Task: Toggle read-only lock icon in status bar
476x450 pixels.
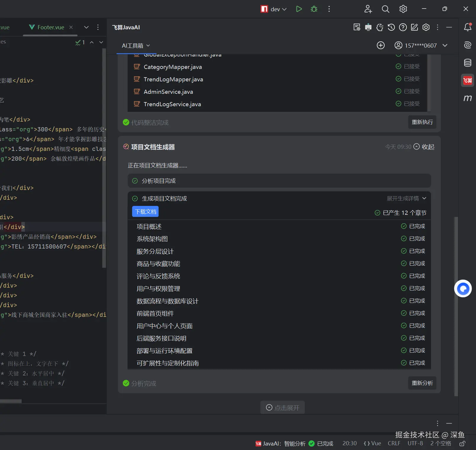Action: [462, 443]
